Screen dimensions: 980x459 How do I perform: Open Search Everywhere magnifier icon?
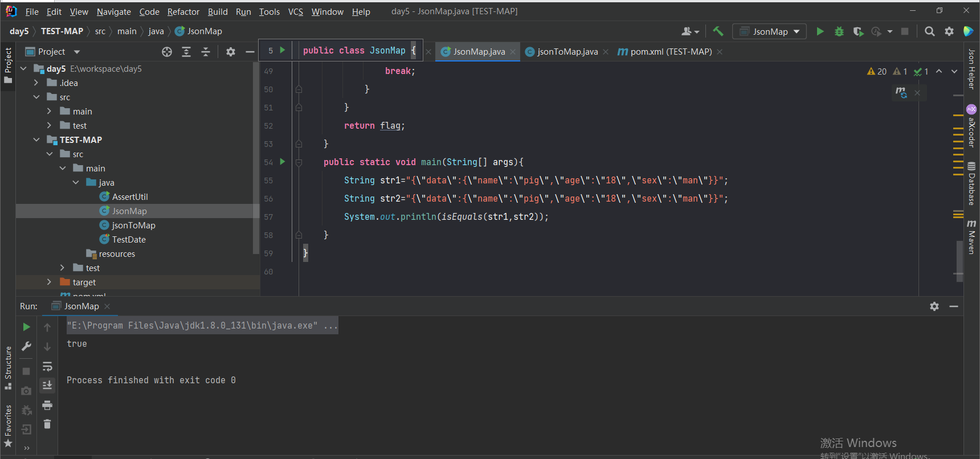(x=929, y=31)
